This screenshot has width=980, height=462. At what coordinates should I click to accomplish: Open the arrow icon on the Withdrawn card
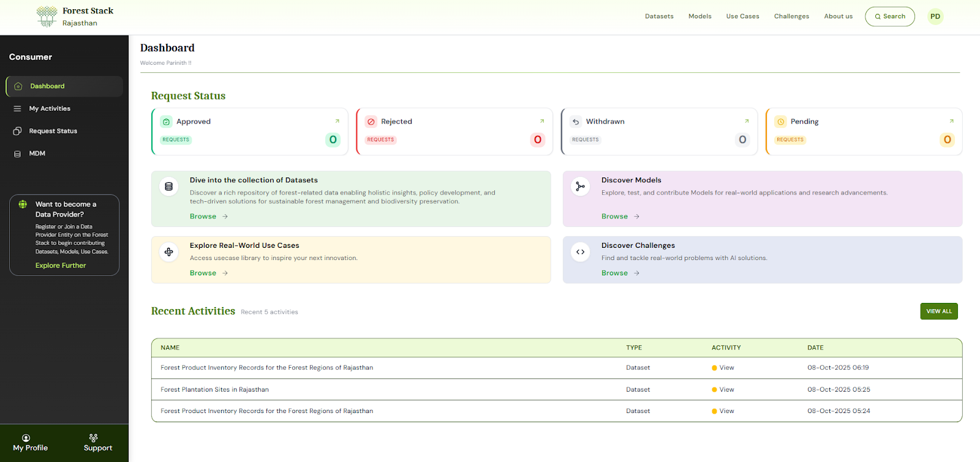point(746,121)
